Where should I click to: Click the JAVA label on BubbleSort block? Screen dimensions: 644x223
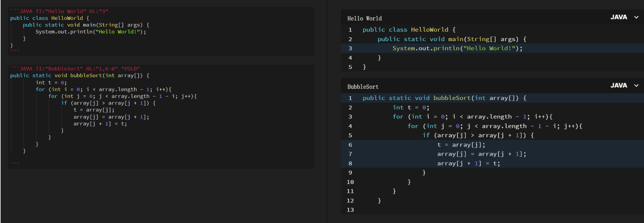tap(618, 86)
